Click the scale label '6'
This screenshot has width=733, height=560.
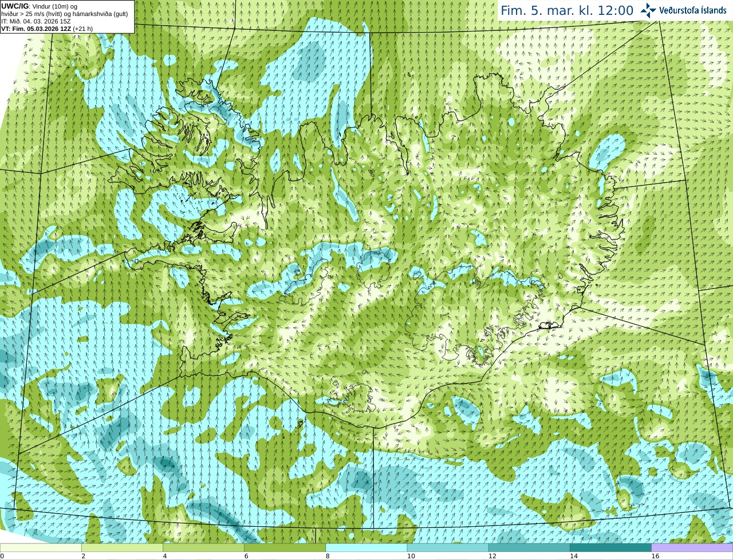click(x=246, y=556)
